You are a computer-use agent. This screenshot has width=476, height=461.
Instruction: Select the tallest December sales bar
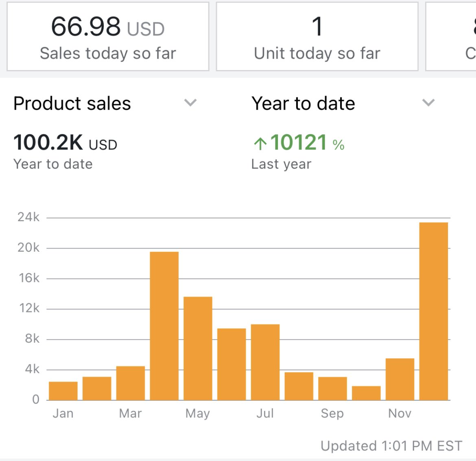(434, 311)
